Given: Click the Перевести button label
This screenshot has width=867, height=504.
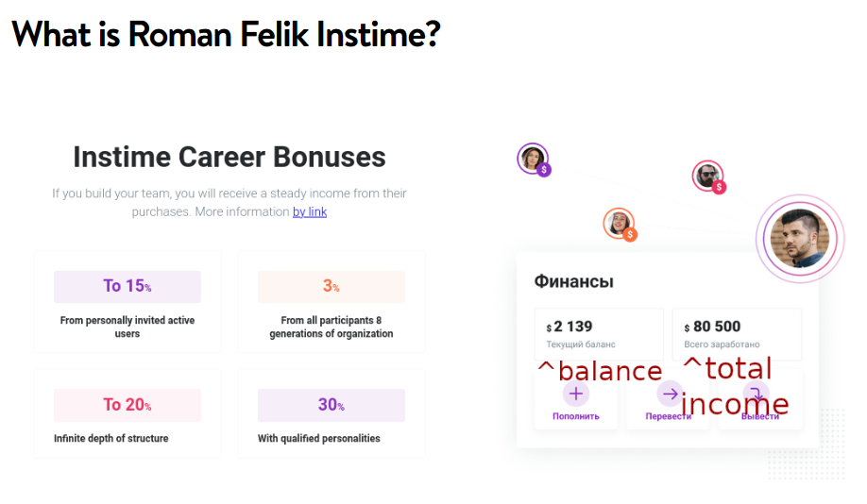Looking at the screenshot, I should point(668,416).
